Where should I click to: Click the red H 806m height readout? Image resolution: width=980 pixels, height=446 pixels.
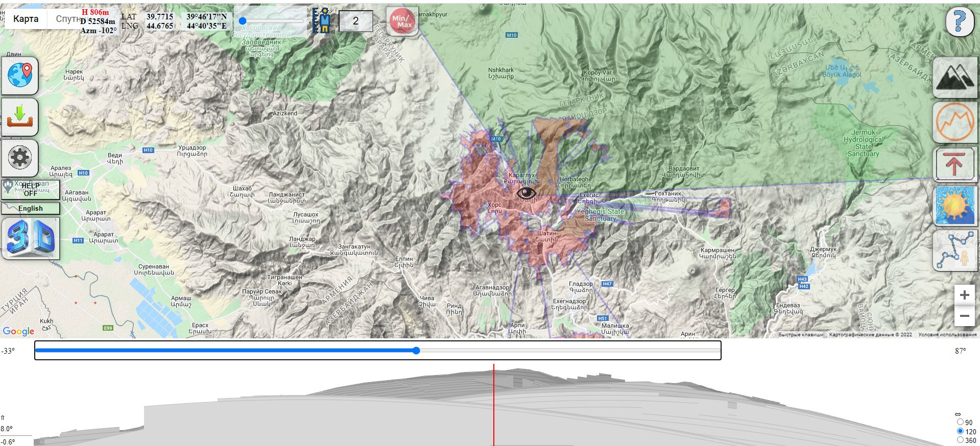coord(95,12)
